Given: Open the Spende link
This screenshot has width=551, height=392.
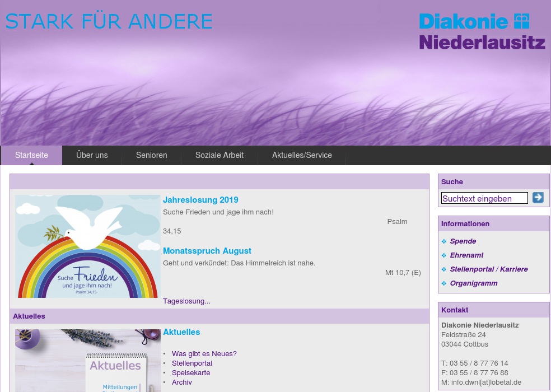Looking at the screenshot, I should 463,241.
